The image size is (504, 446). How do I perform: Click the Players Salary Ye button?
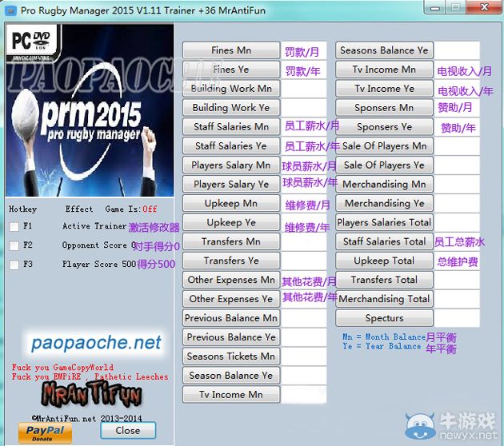tap(231, 185)
